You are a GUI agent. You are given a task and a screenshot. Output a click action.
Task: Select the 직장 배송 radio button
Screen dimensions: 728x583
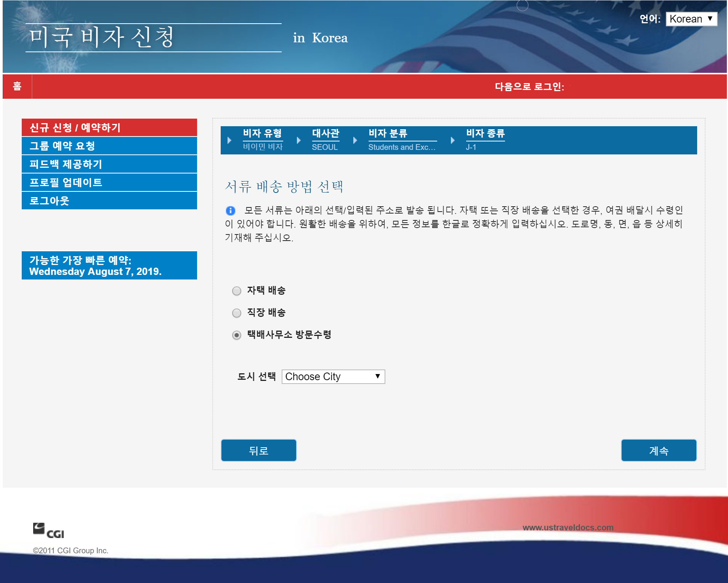click(237, 313)
